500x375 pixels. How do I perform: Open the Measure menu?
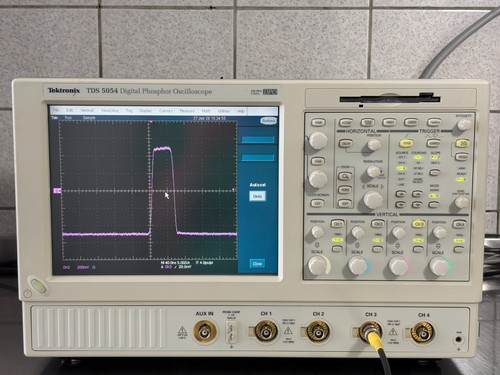tap(187, 111)
